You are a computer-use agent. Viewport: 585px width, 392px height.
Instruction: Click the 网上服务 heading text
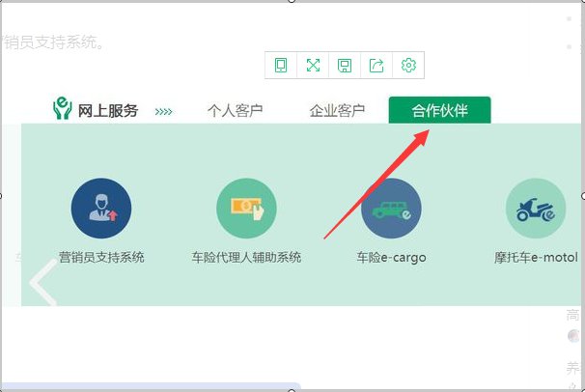pos(108,111)
